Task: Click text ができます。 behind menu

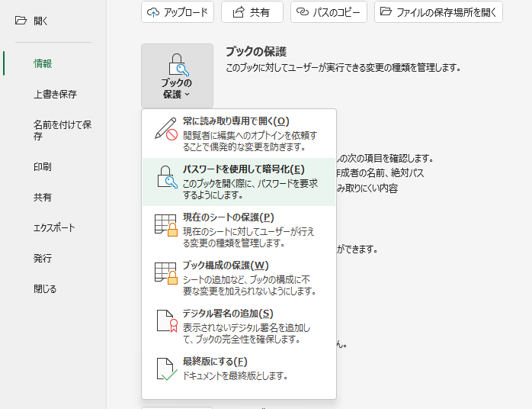Action: tap(357, 250)
